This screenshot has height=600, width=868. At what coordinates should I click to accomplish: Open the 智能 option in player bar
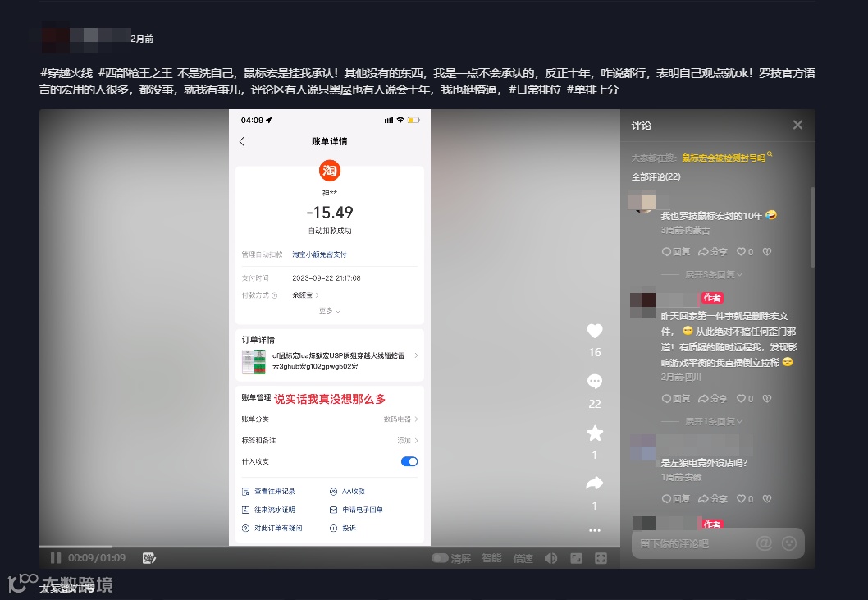pyautogui.click(x=491, y=558)
